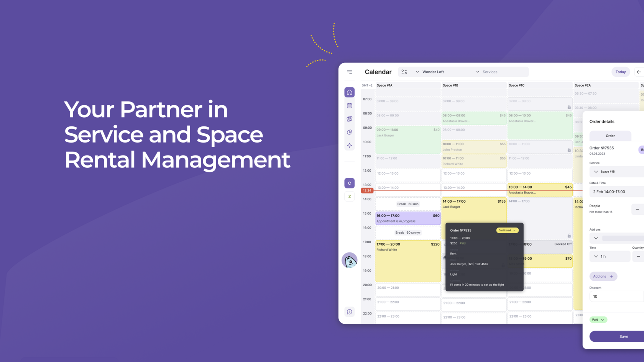The height and width of the screenshot is (362, 644).
Task: Save the order details
Action: [x=617, y=336]
